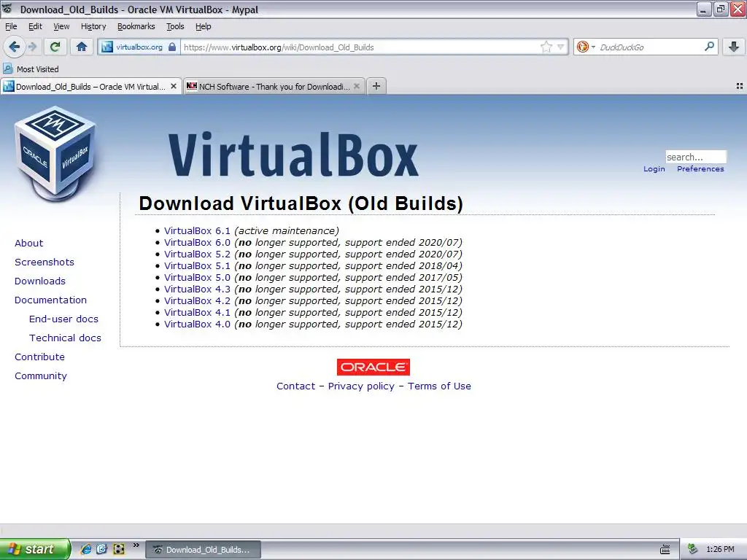The width and height of the screenshot is (747, 560).
Task: Click the red Oracle logo
Action: 373,367
